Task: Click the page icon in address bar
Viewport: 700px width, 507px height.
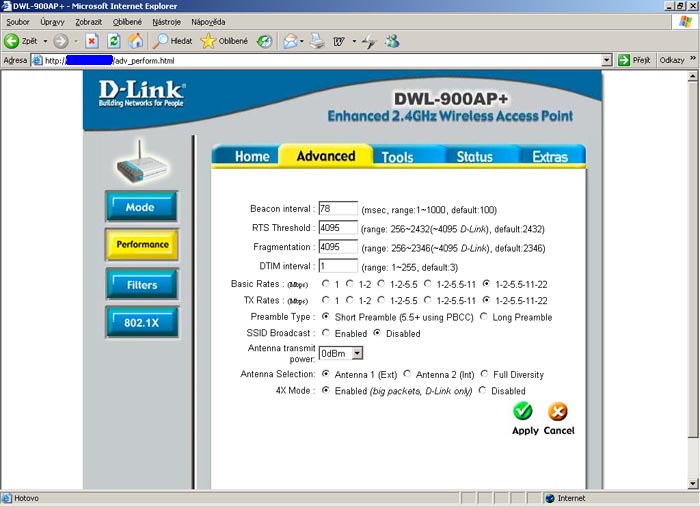Action: pos(38,60)
